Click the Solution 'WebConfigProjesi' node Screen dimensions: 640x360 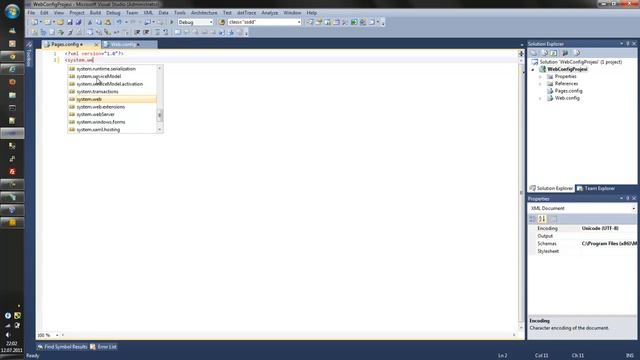tap(580, 62)
